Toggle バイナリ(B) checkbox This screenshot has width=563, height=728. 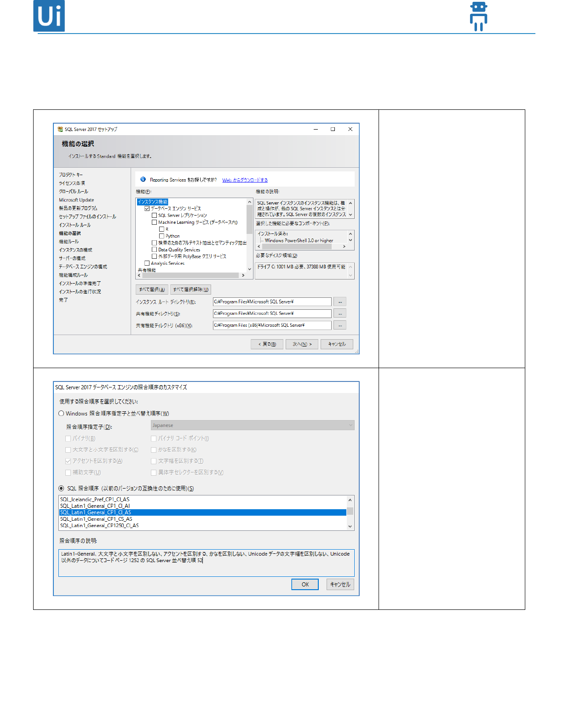tap(68, 438)
